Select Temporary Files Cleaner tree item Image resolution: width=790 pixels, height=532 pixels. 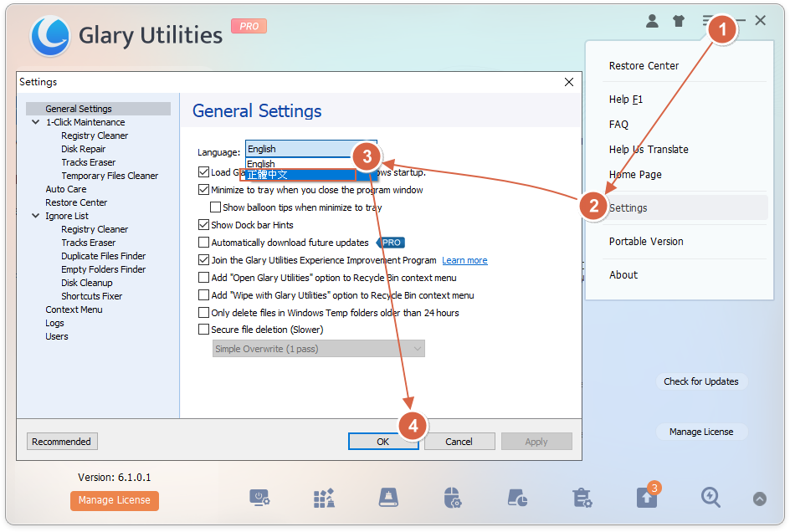[x=110, y=176]
